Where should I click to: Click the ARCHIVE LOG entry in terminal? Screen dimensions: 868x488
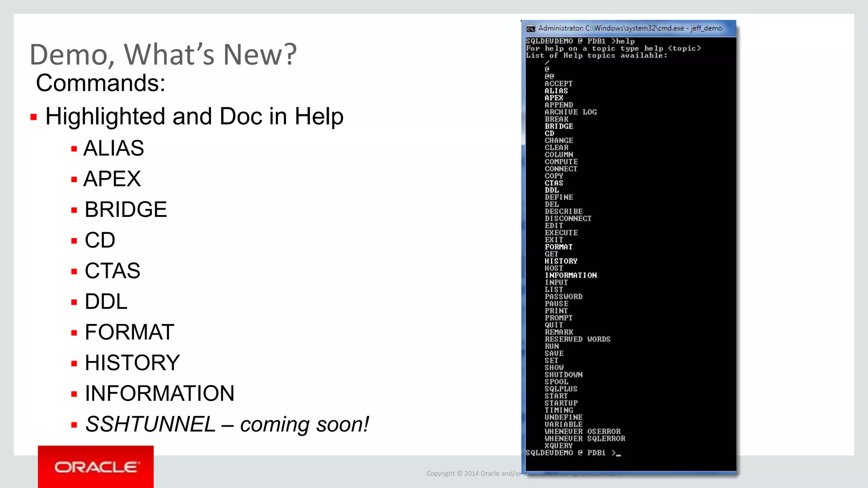pos(570,112)
